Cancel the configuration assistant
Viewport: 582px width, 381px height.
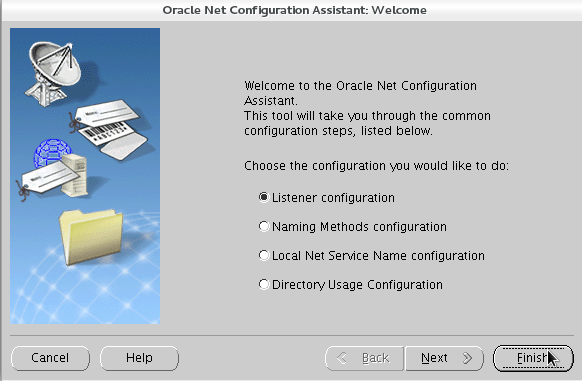(x=50, y=358)
